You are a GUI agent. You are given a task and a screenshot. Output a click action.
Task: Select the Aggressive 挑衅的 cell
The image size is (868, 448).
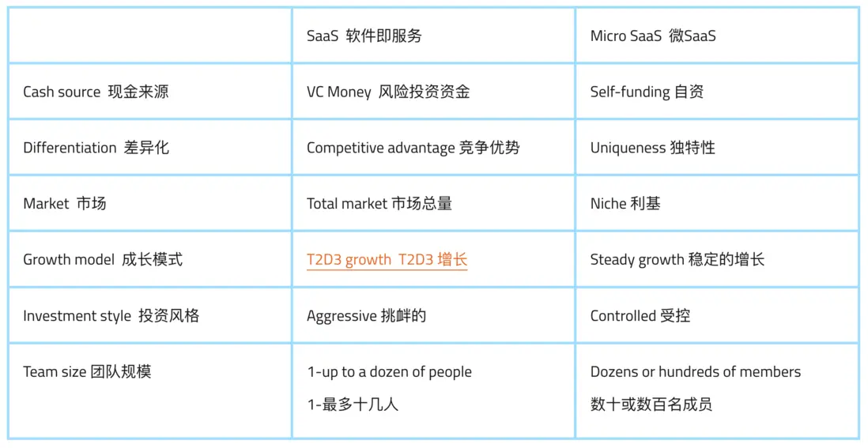coord(366,316)
